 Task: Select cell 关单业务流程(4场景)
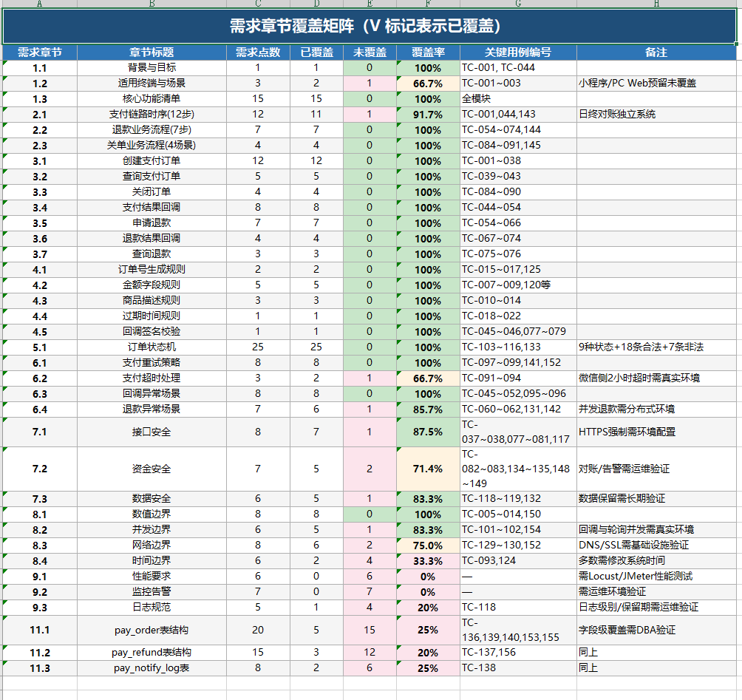152,146
